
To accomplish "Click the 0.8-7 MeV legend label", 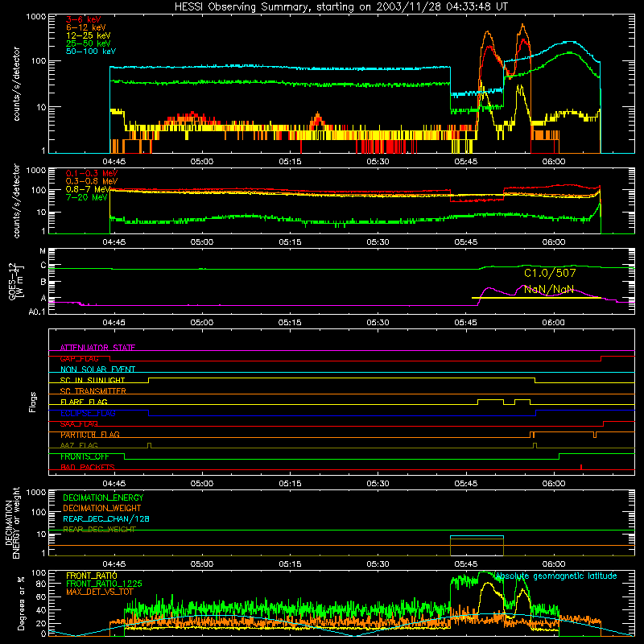I will click(88, 189).
